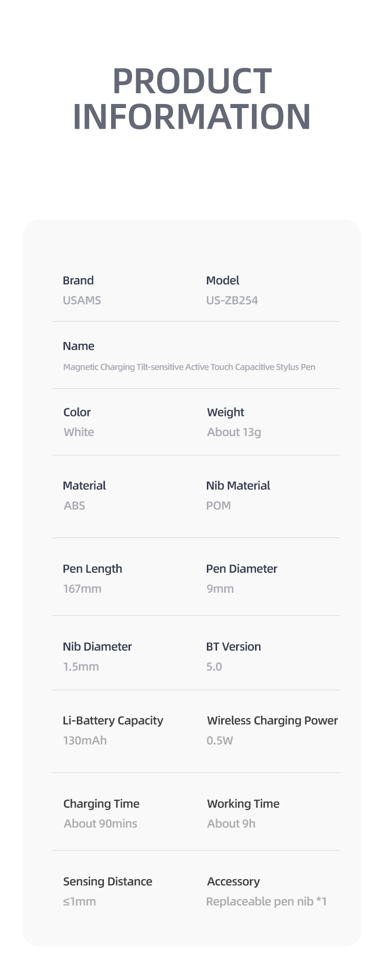Screen dimensions: 384x980
Task: Select the BT Version 5.0 value
Action: click(214, 666)
